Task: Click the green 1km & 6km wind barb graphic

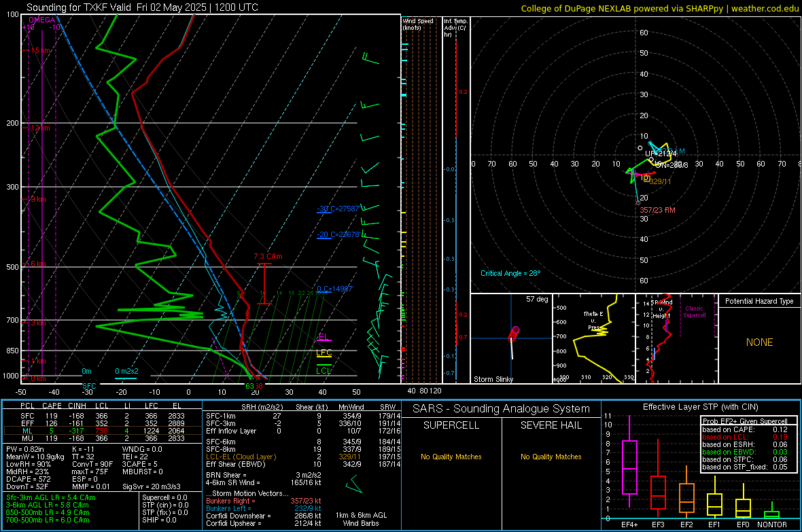Action: coord(354,484)
